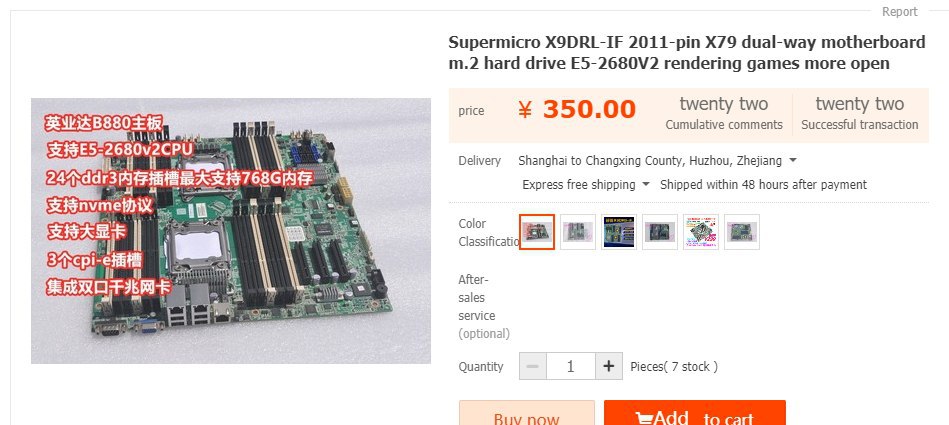Expand the Express free shipping dropdown
The image size is (949, 425).
click(x=586, y=185)
